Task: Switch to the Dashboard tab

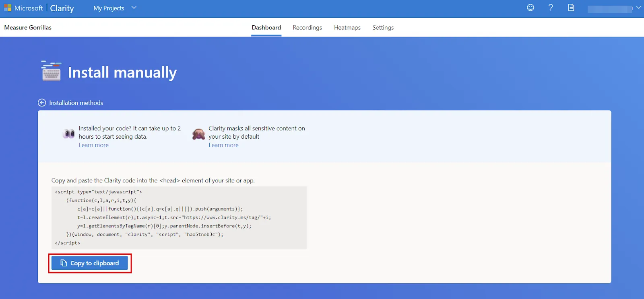Action: 266,27
